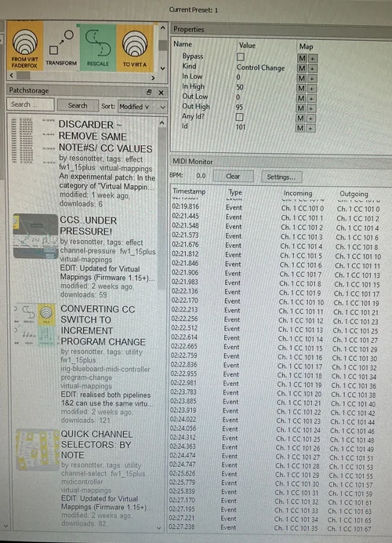Click the In High value 50
The height and width of the screenshot is (543, 392).
240,87
